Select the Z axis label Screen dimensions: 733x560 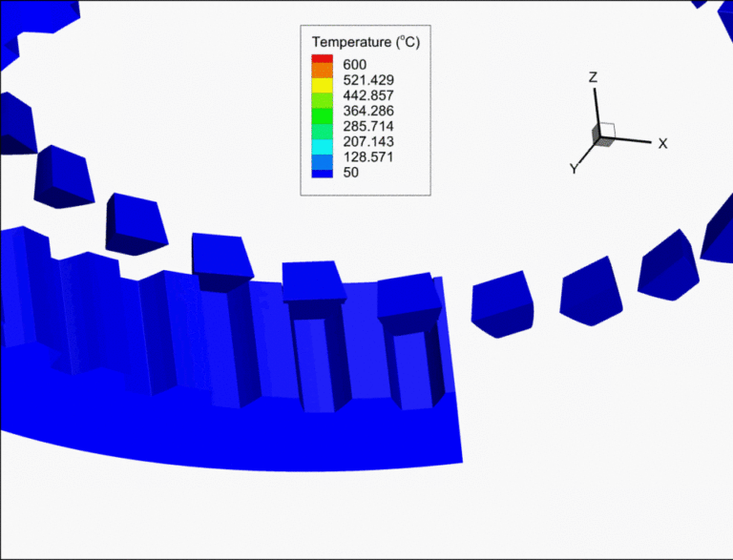[x=593, y=77]
